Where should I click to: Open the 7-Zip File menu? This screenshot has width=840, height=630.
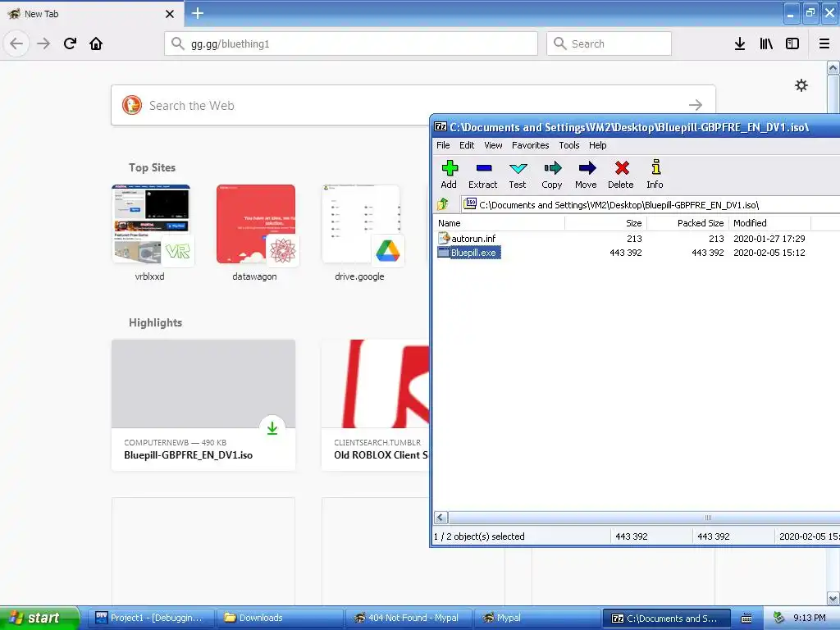click(x=443, y=145)
